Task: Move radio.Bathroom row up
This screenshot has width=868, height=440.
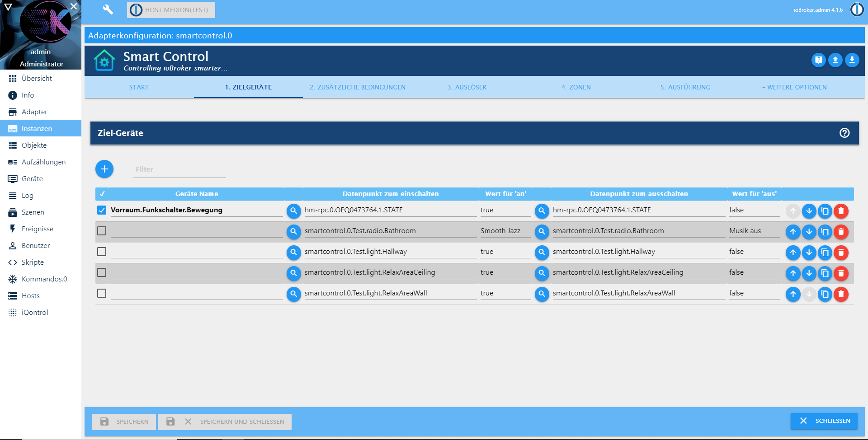Action: 793,232
